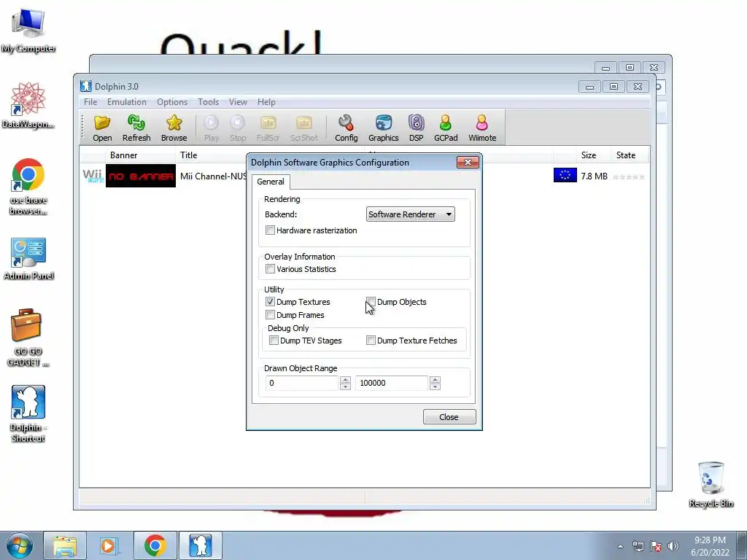747x560 pixels.
Task: Enable Dump TEV Stages checkbox
Action: 274,341
